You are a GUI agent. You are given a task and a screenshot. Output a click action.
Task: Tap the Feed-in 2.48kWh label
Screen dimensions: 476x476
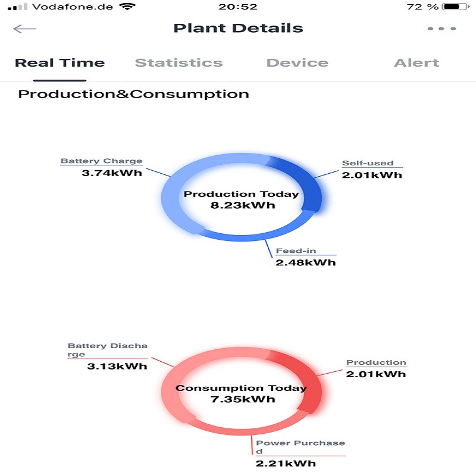[305, 256]
